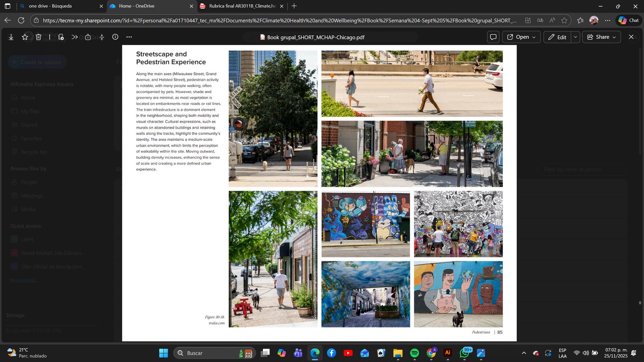
Task: Click the lock protect icon
Action: coord(88,37)
